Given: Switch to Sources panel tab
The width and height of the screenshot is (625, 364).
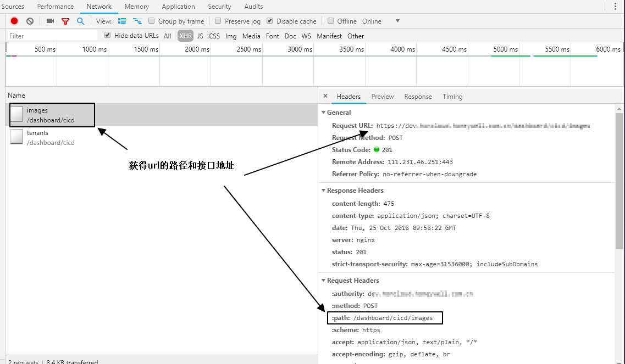Looking at the screenshot, I should pos(12,7).
